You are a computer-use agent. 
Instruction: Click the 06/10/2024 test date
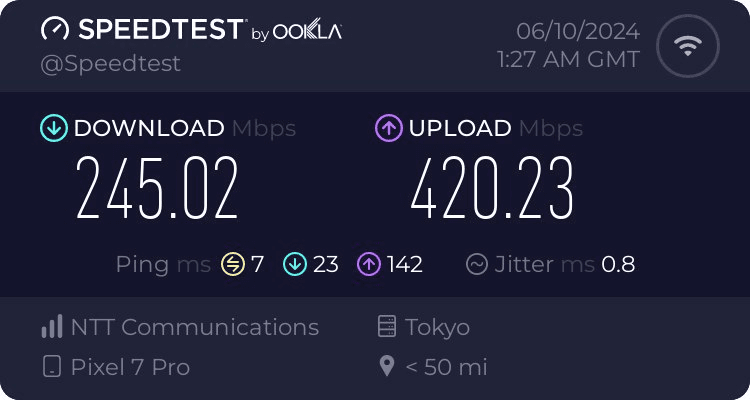click(x=578, y=31)
